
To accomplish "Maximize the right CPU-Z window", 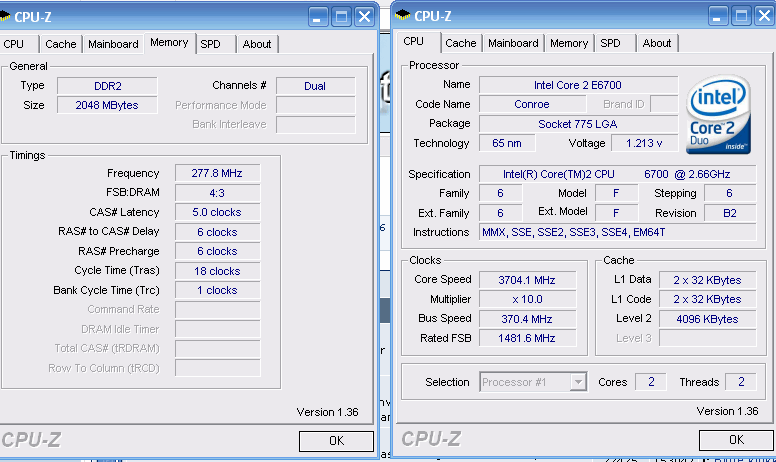I will pos(741,16).
